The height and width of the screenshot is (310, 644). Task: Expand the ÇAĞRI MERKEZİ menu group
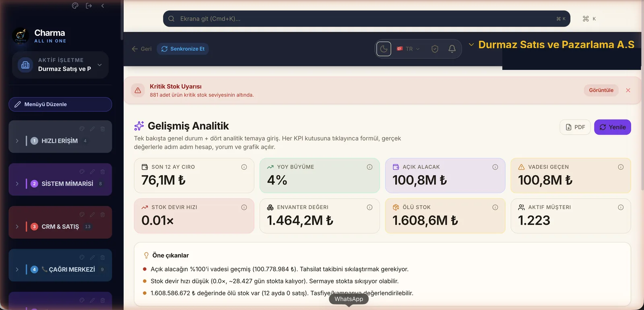pos(17,269)
